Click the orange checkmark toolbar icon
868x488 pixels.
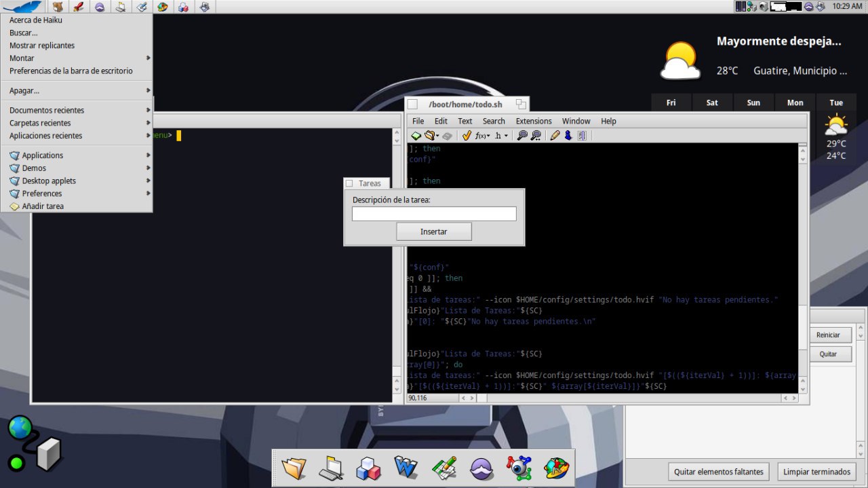click(467, 136)
